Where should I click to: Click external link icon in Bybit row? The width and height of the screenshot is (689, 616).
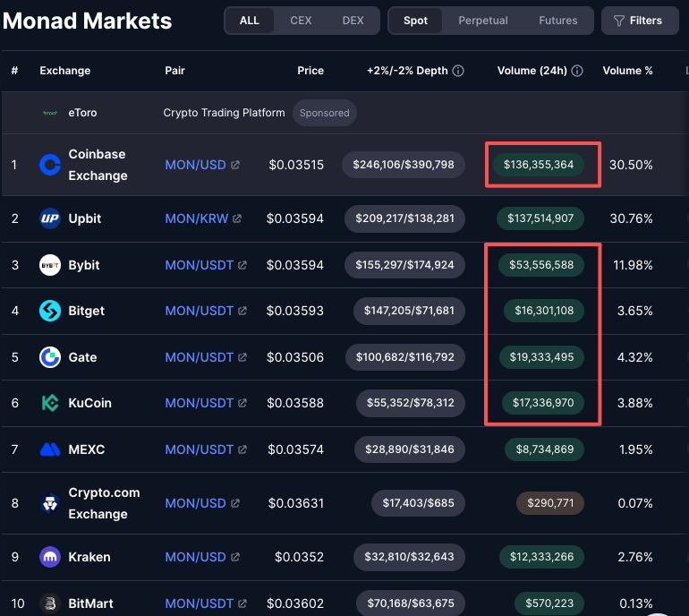pos(242,265)
